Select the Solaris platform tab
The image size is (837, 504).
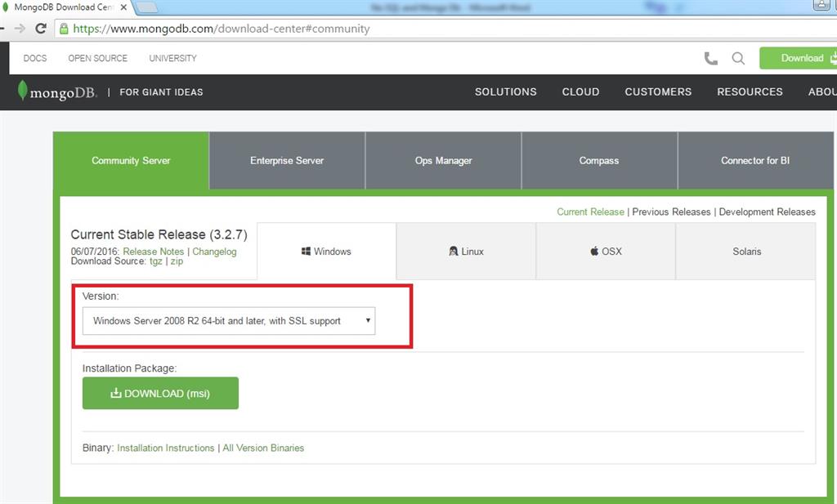(x=746, y=252)
